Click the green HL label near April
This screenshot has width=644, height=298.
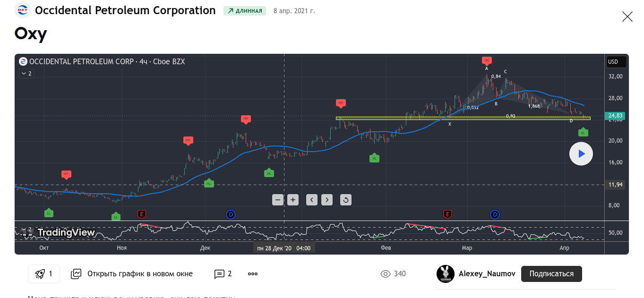(x=583, y=132)
